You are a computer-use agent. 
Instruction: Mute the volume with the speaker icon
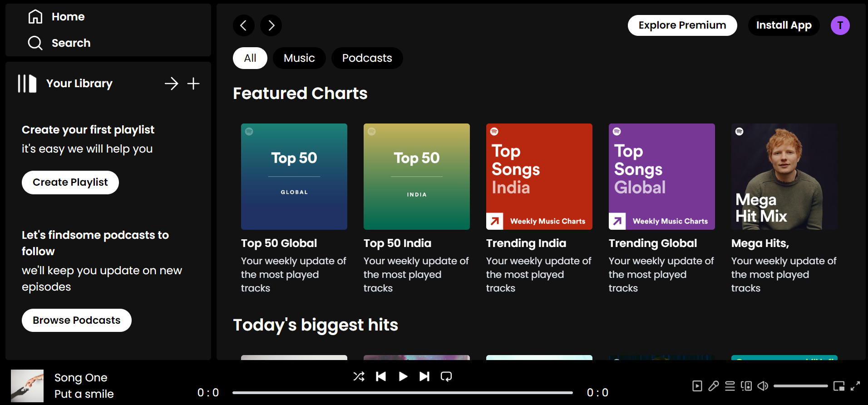click(x=763, y=386)
